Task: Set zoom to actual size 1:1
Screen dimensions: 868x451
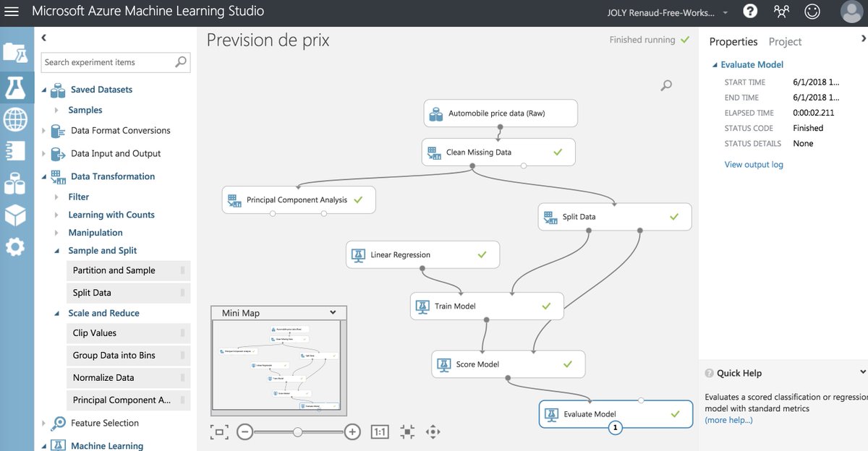Action: [380, 432]
